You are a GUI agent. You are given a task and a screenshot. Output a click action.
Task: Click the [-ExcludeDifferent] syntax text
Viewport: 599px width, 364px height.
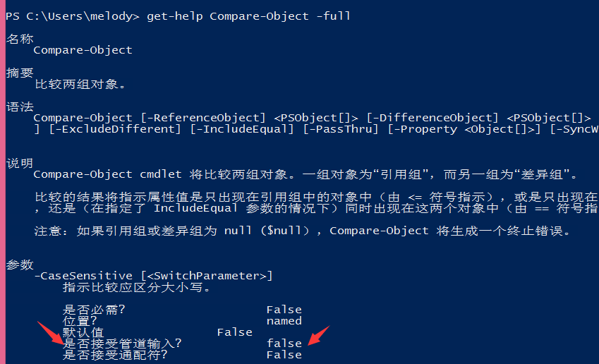point(115,129)
